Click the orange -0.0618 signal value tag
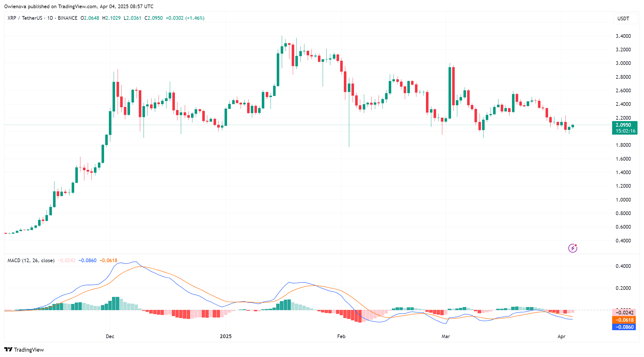644x357 pixels. click(624, 320)
